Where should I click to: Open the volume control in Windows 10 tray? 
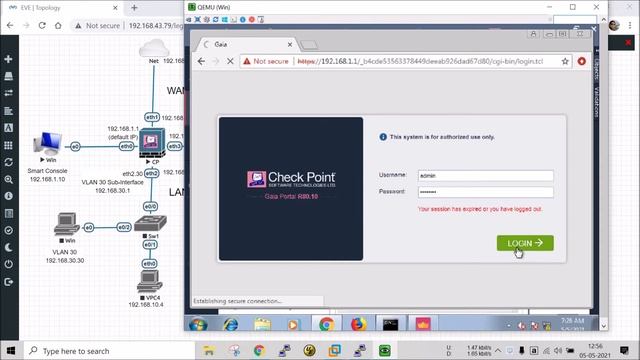pyautogui.click(x=558, y=351)
